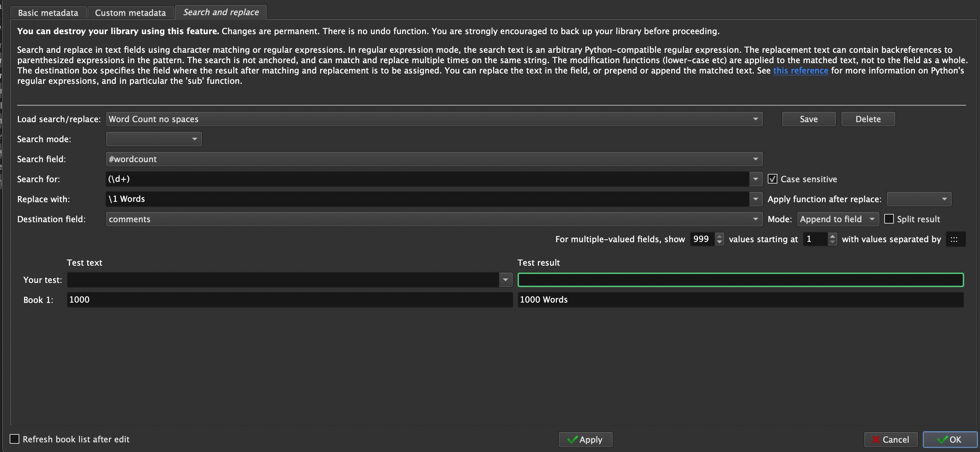Disable the Case sensitive checkbox

point(772,179)
